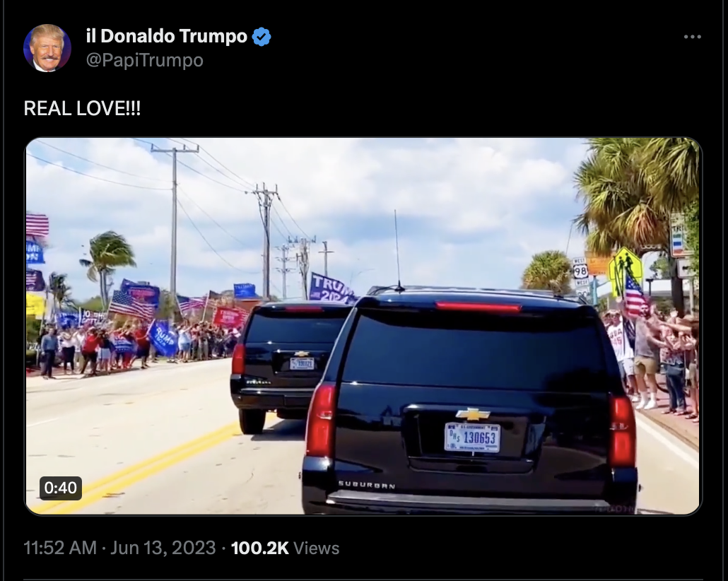Open the il Donaldo Trumpo profile avatar
728x581 pixels.
click(x=47, y=48)
